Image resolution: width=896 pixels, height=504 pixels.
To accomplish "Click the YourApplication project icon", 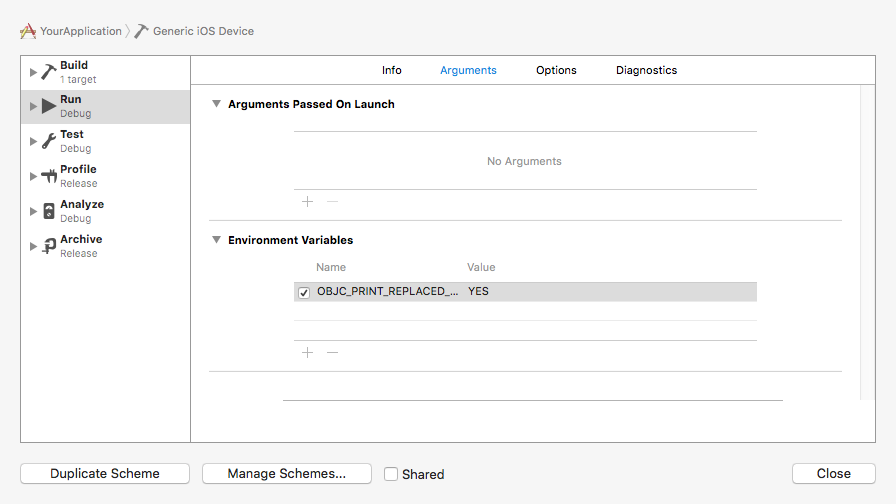I will (28, 31).
